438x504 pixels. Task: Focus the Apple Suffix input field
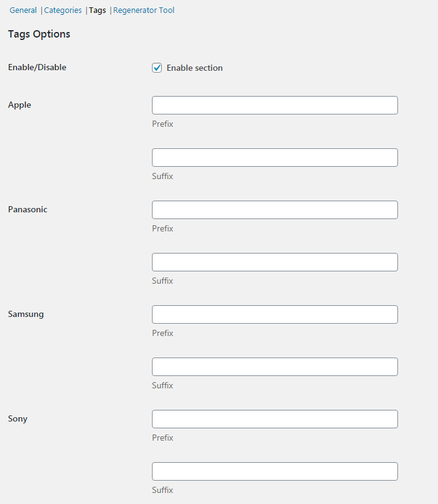click(275, 158)
